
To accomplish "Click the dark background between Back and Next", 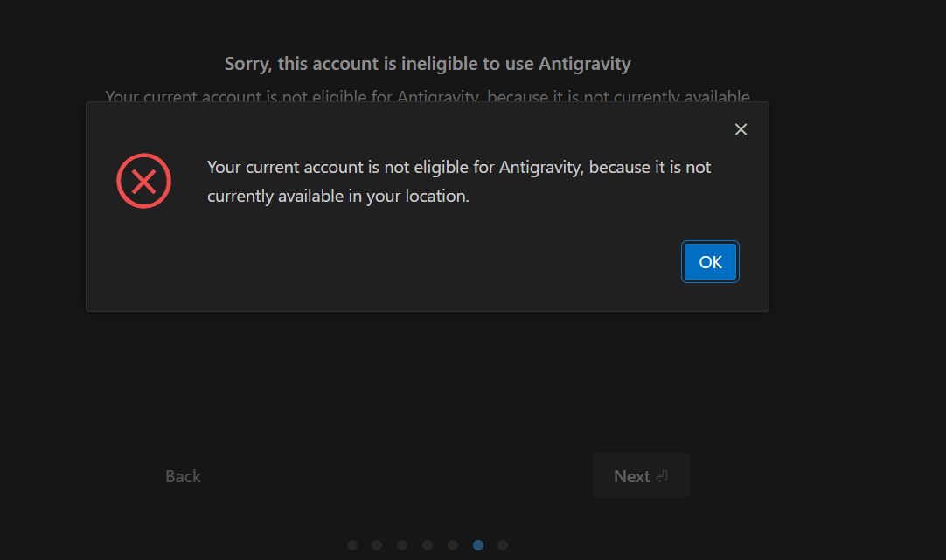I will click(x=396, y=475).
